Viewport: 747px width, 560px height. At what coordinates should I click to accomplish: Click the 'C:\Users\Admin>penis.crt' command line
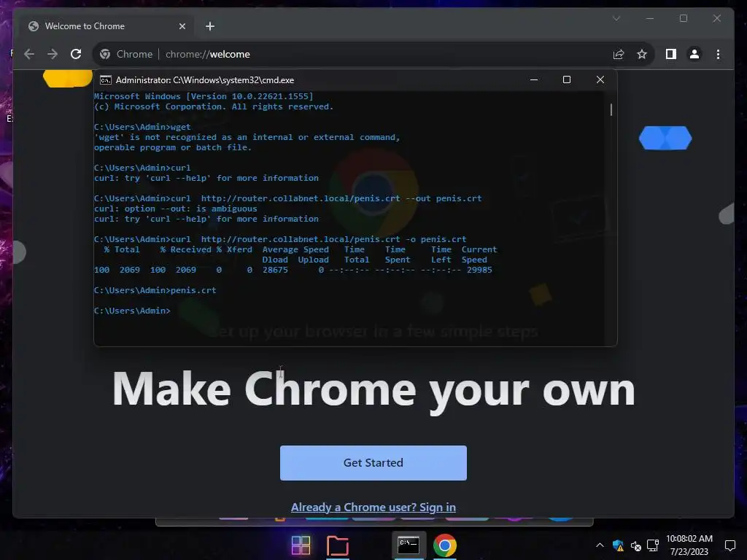pyautogui.click(x=155, y=290)
